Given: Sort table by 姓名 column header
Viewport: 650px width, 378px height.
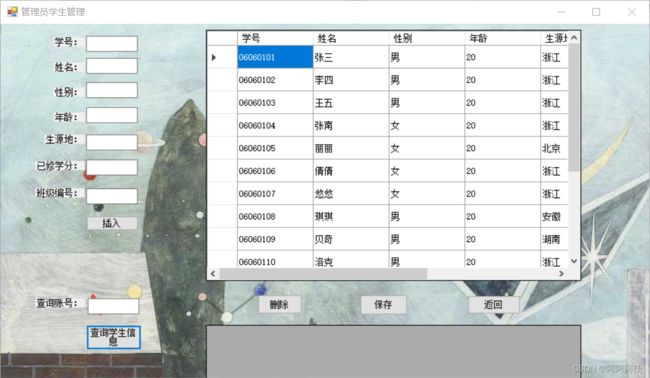Looking at the screenshot, I should pos(351,38).
